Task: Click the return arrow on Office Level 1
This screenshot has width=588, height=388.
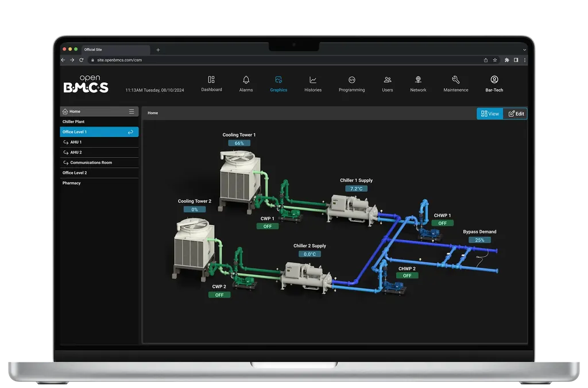Action: point(130,132)
